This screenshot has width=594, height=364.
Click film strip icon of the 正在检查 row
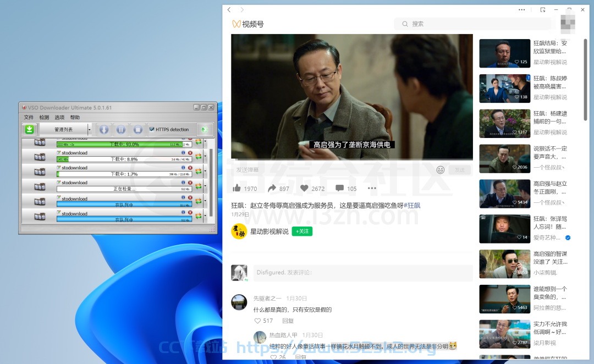[40, 186]
